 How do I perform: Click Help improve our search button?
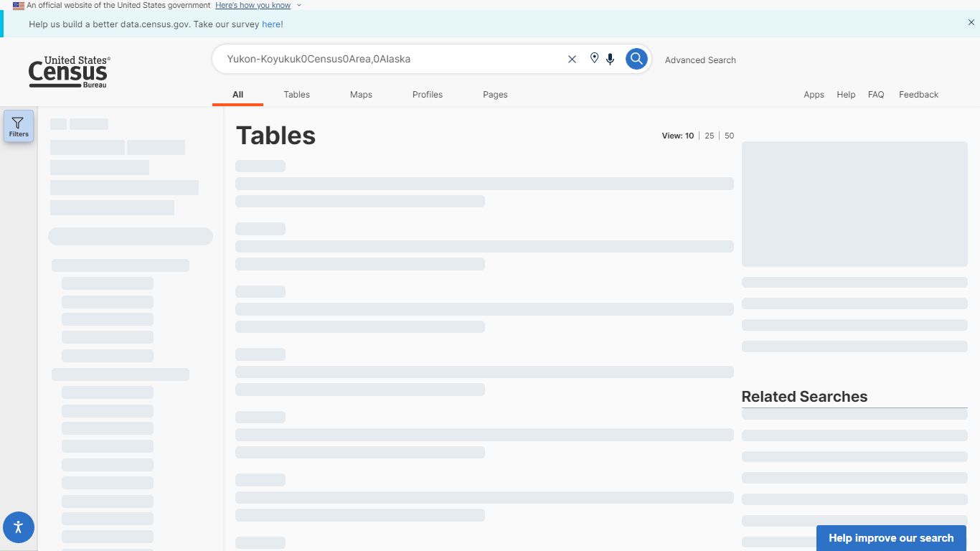pos(891,538)
